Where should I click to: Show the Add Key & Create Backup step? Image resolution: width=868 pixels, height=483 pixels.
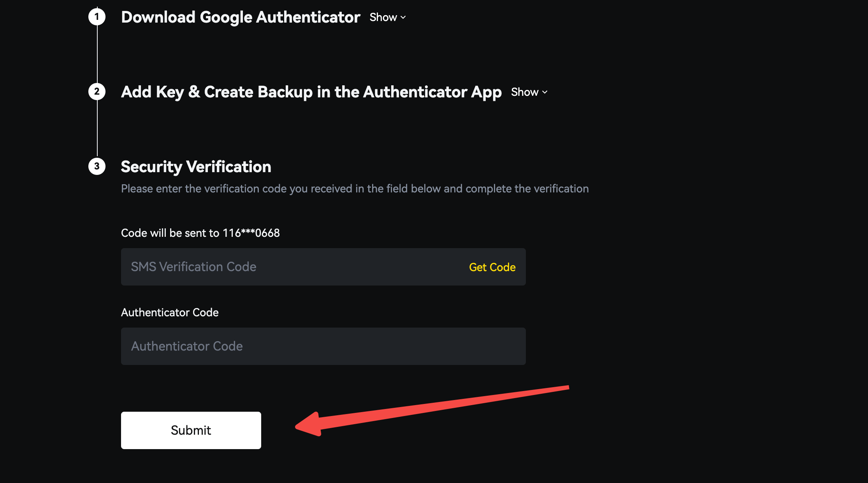525,92
